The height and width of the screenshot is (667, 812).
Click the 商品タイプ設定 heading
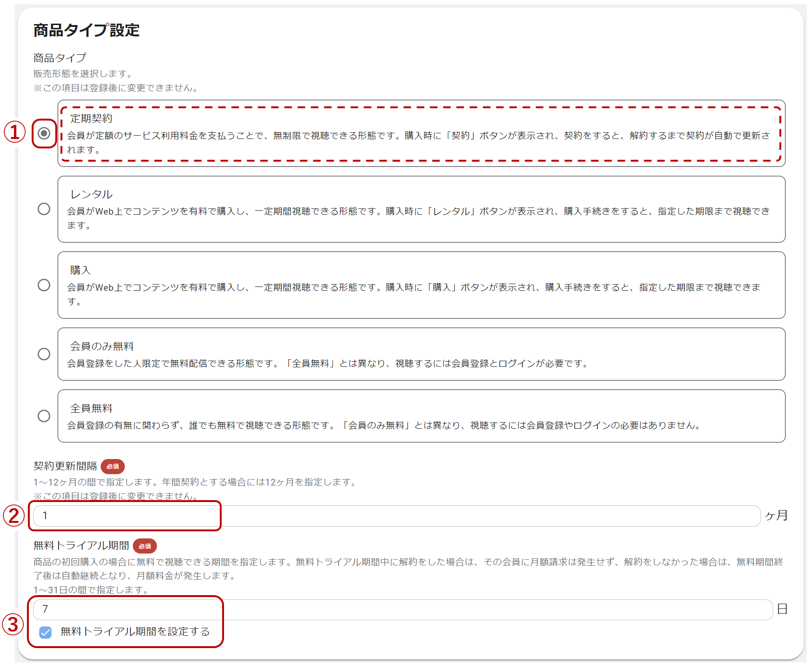(86, 30)
